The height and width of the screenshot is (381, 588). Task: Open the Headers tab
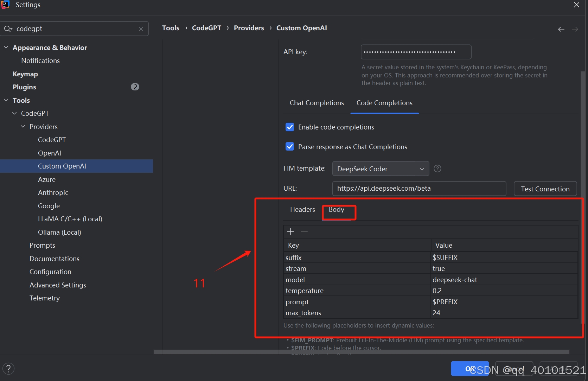coord(302,210)
